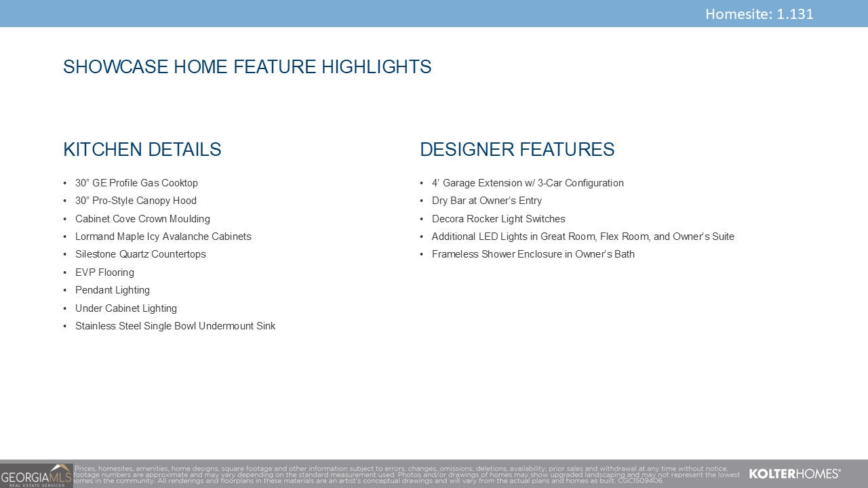
Task: Select the Designer Features heading
Action: coord(517,150)
